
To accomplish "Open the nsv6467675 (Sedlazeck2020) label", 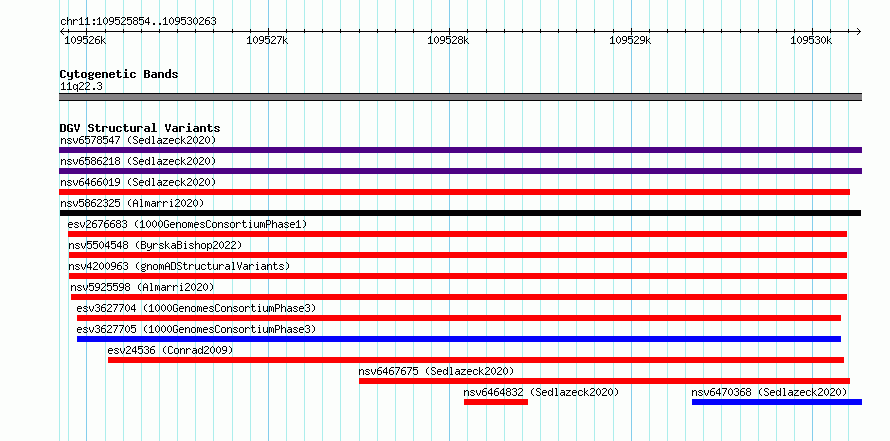I will tap(436, 371).
